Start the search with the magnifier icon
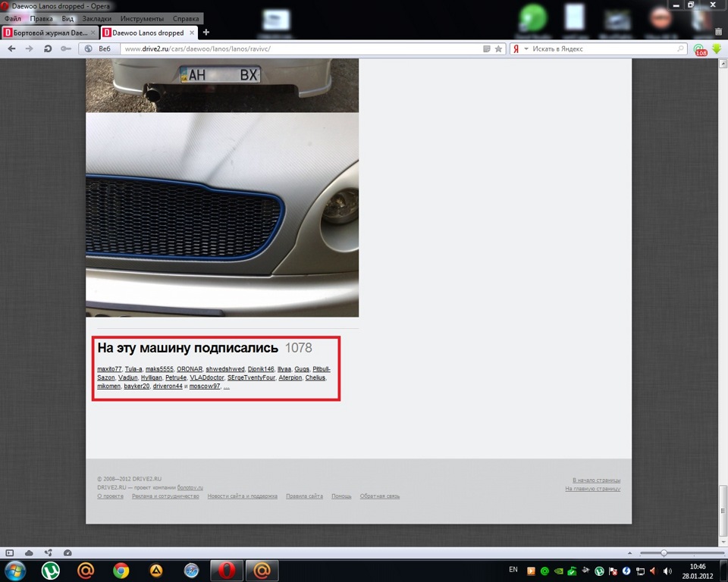Viewport: 728px width, 582px height. (x=681, y=48)
